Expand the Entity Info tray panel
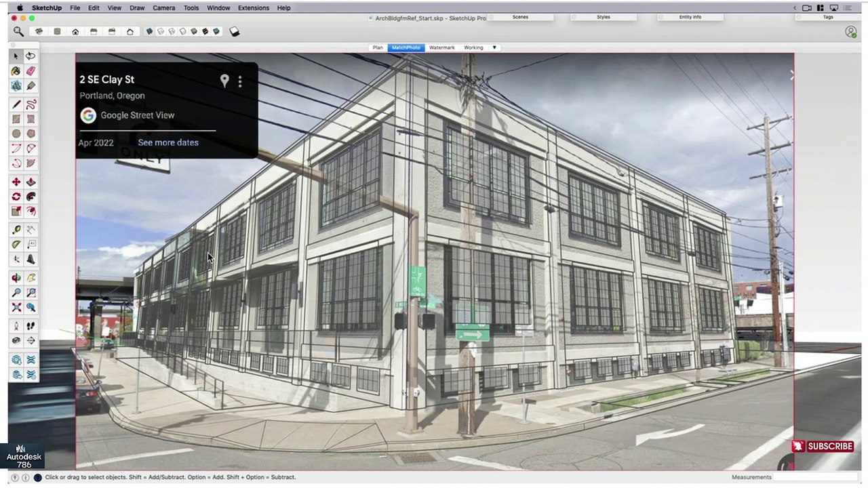This screenshot has height=488, width=868. [x=690, y=17]
